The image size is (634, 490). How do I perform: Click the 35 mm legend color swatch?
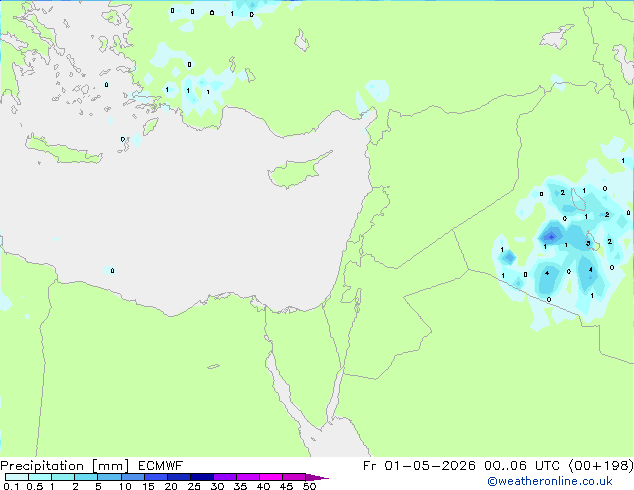247,477
